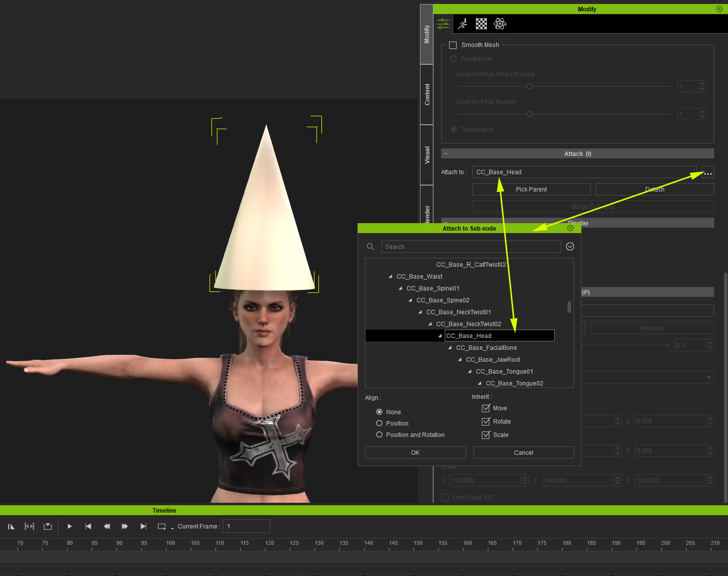Increase Real Time level stepper value
Viewport: 728px width, 576px height.
point(702,84)
